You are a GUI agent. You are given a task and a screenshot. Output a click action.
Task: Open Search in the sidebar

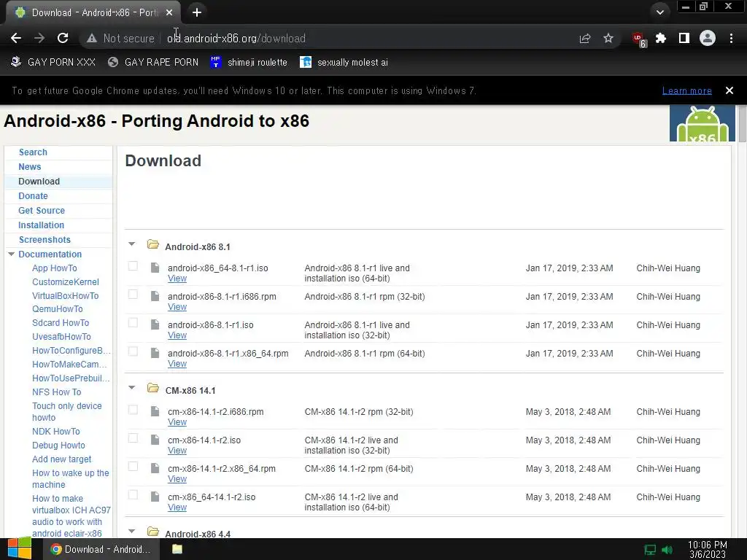click(33, 152)
